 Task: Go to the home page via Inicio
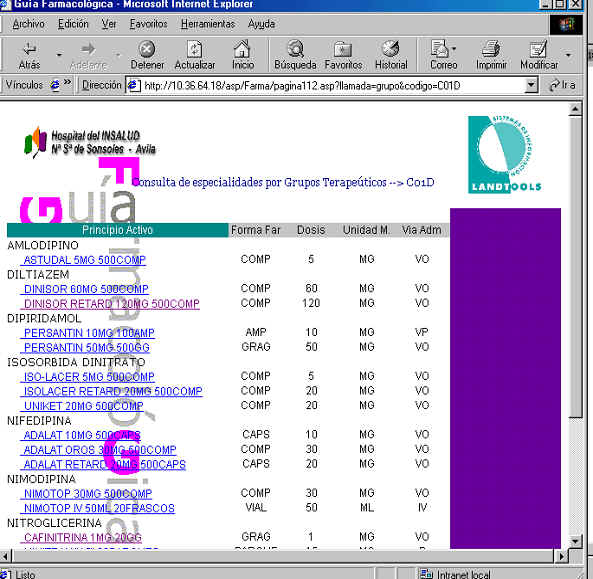click(242, 49)
